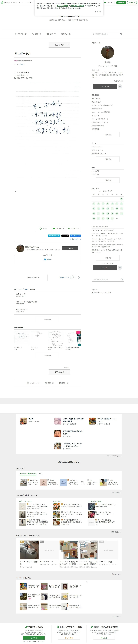The image size is (138, 644).
Task: Open the ellipsis menu beside the profile follow button
Action: [120, 86]
